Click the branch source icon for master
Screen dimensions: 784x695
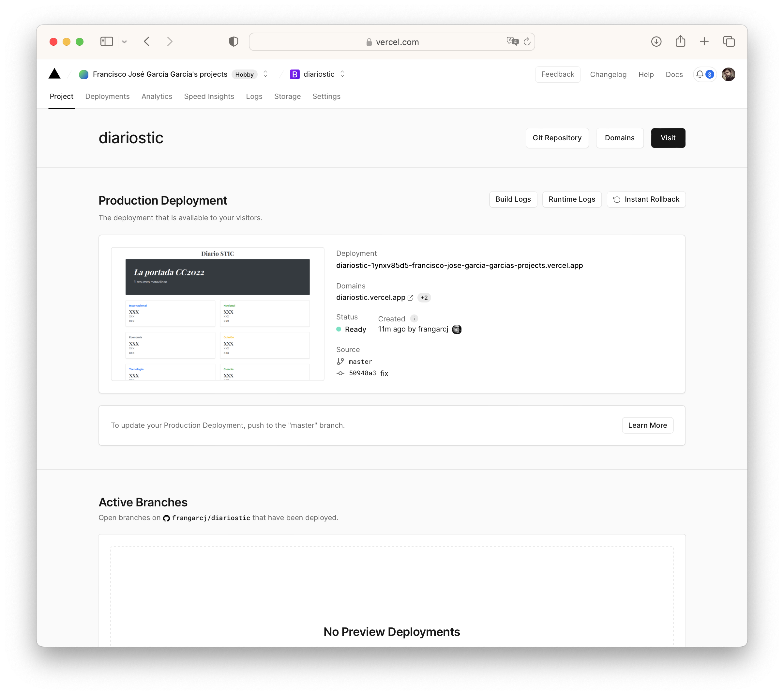(339, 362)
